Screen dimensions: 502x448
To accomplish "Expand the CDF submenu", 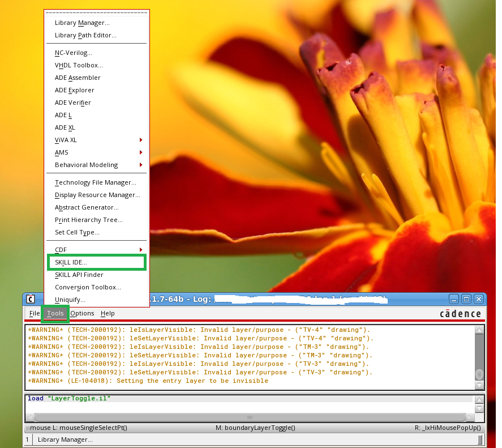I will [96, 250].
